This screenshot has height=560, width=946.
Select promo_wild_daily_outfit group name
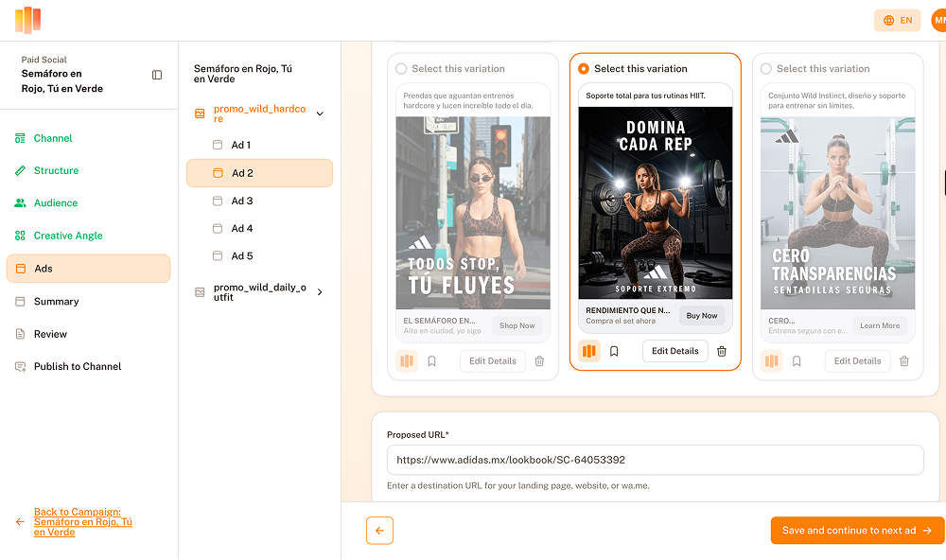[x=259, y=292]
